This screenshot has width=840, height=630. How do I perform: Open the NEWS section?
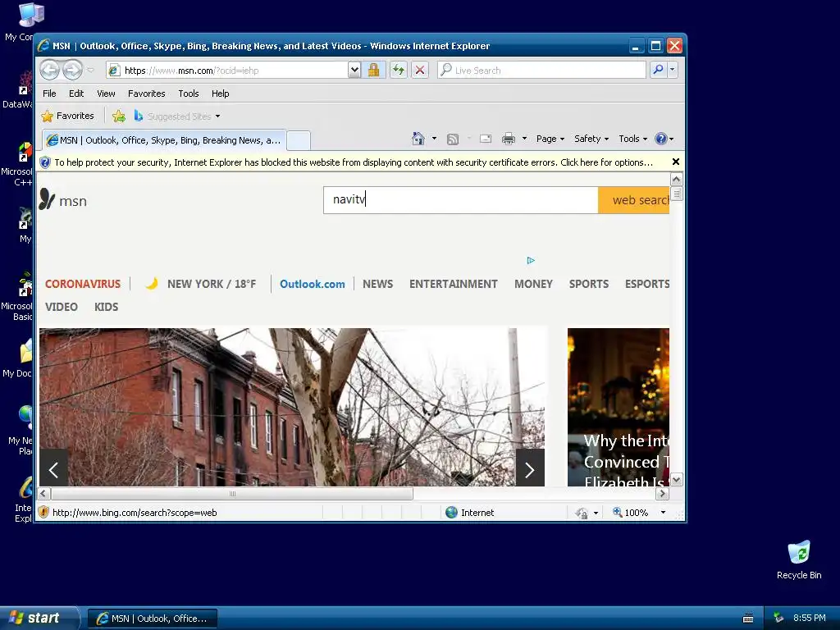377,284
